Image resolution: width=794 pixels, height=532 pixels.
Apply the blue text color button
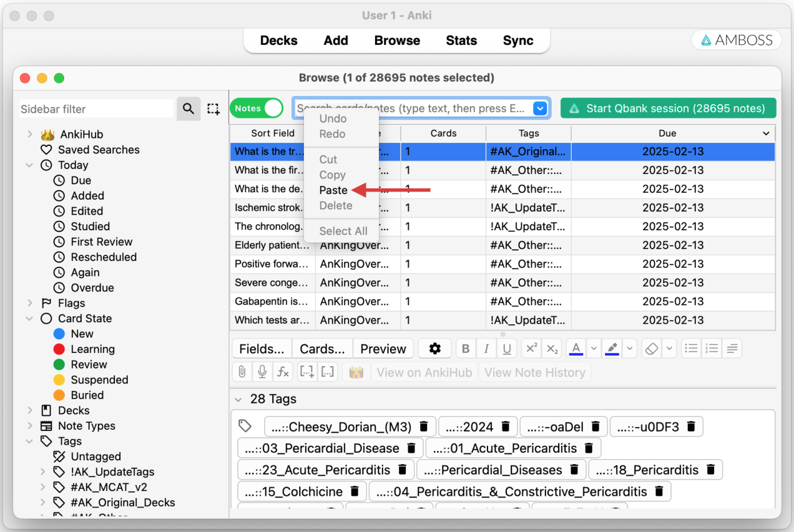tap(576, 349)
